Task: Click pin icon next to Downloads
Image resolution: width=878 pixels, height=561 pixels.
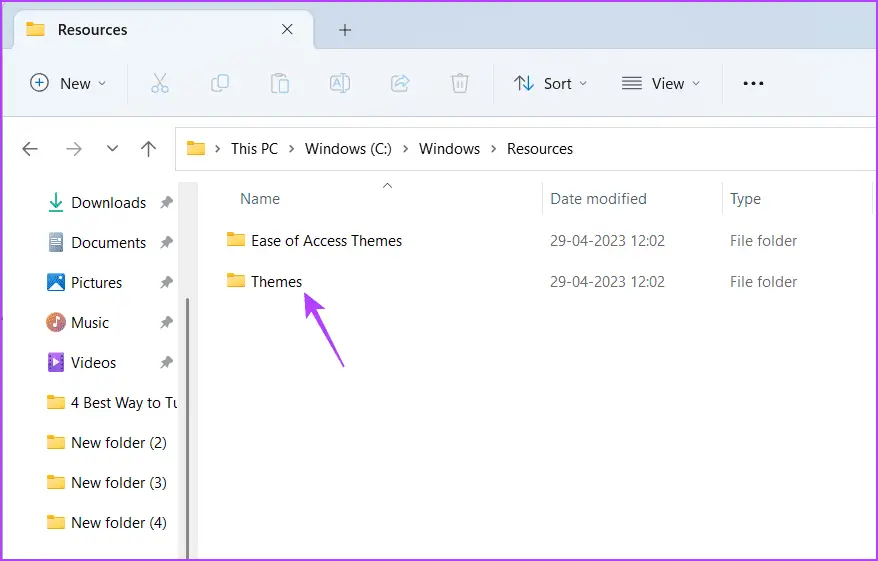Action: click(166, 202)
